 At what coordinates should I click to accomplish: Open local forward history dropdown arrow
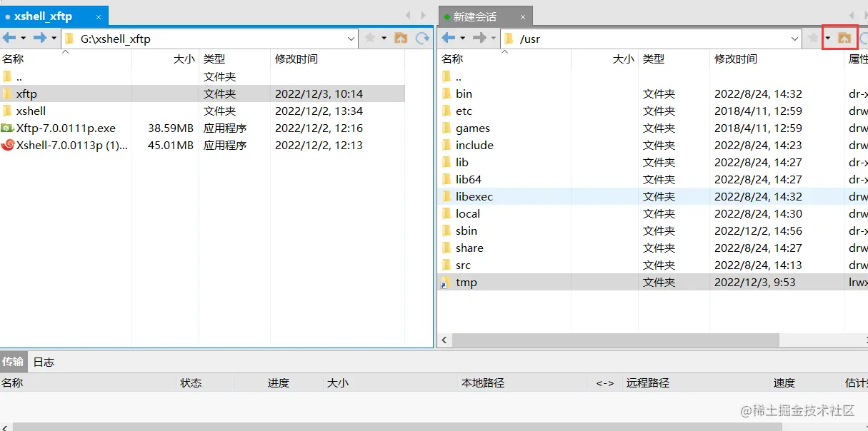pos(54,38)
